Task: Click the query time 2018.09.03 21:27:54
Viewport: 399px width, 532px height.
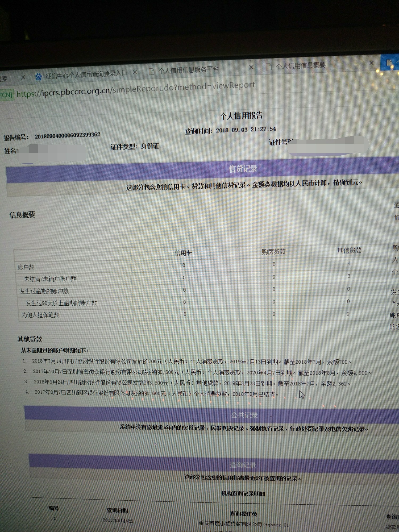Action: (246, 130)
